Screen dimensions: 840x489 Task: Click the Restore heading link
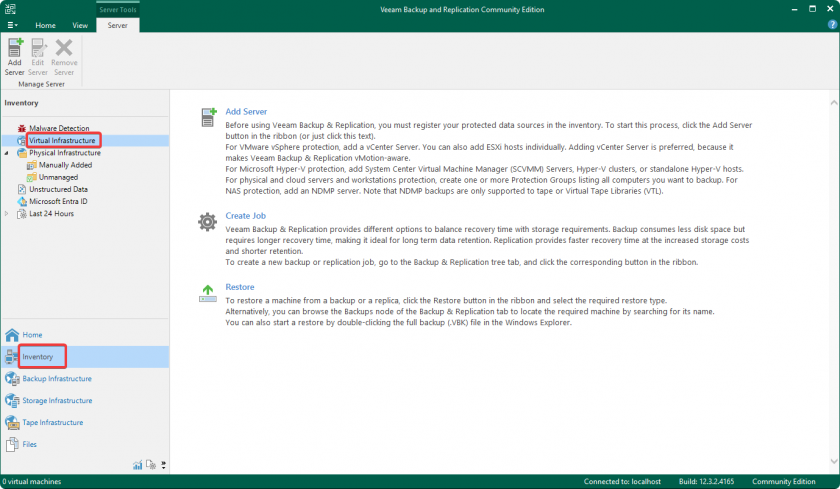(x=240, y=287)
